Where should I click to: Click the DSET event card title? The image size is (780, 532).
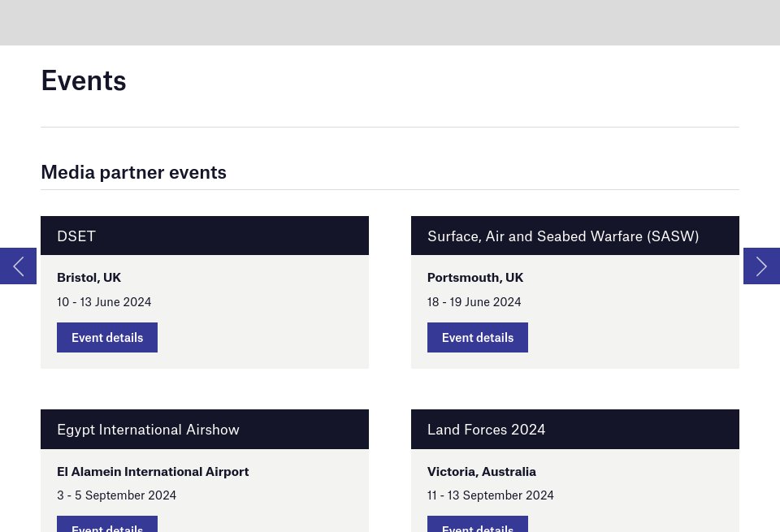pyautogui.click(x=76, y=236)
